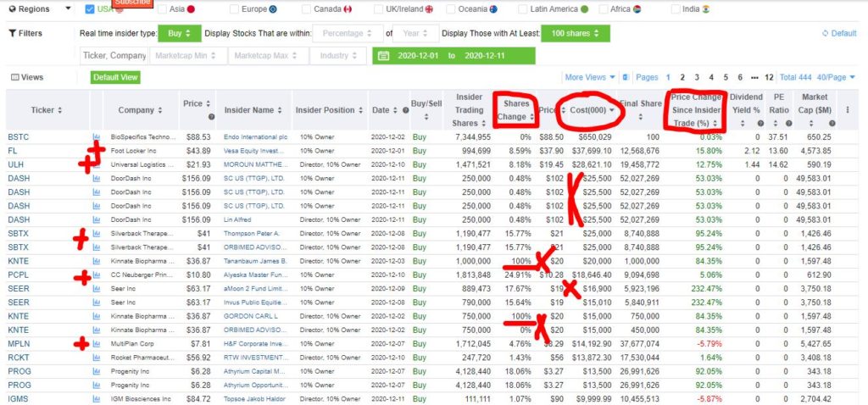Click the end date 2020-12-11 field
Viewport: 868px width, 405px height.
click(x=484, y=56)
